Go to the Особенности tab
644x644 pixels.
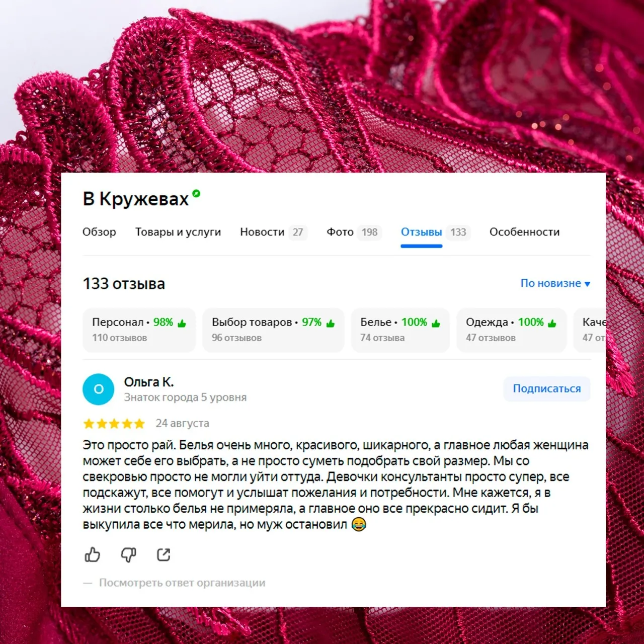pos(524,232)
